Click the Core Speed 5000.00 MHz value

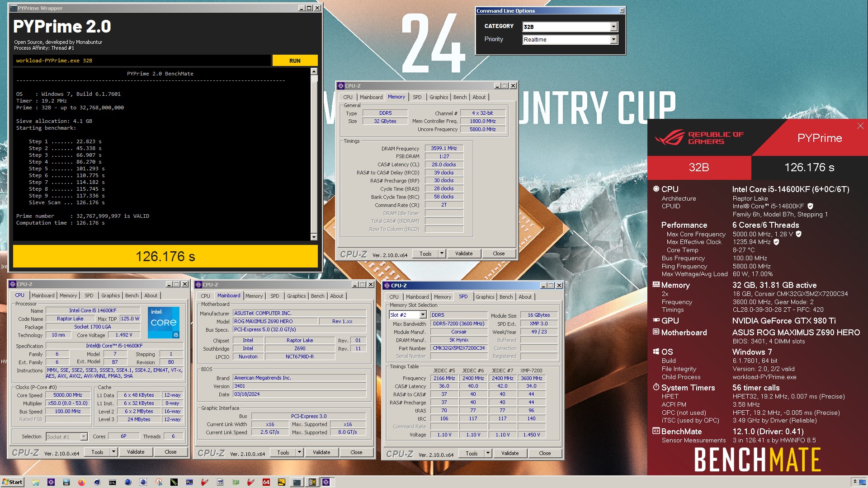pos(68,395)
